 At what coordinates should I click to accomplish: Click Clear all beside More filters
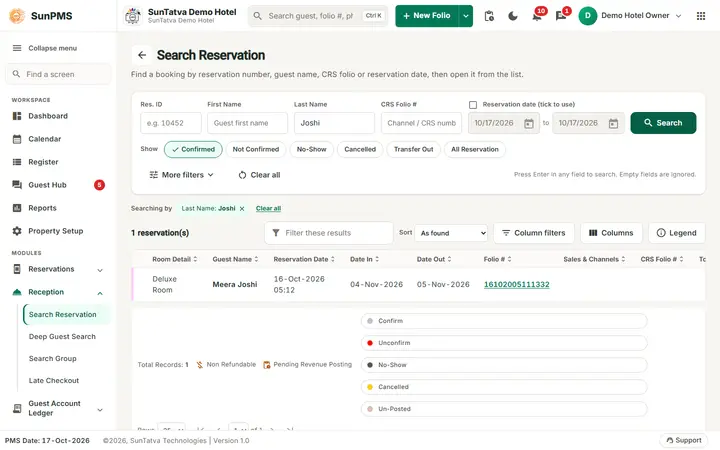tap(259, 175)
